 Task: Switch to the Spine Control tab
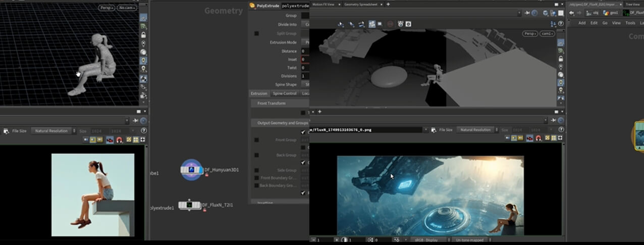point(285,93)
